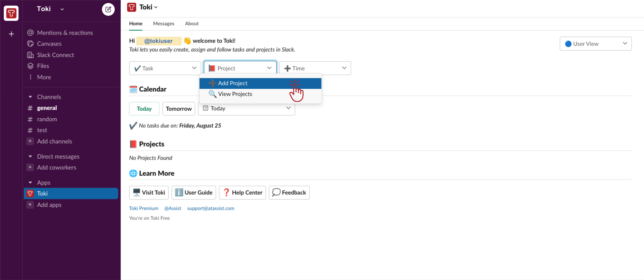The image size is (644, 280).
Task: Open the Help Center
Action: (243, 192)
